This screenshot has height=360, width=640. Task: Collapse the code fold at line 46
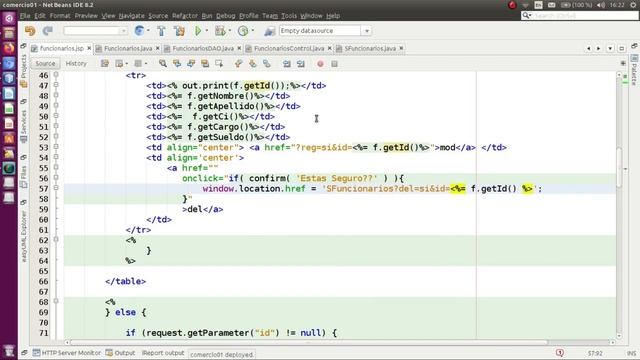[56, 75]
